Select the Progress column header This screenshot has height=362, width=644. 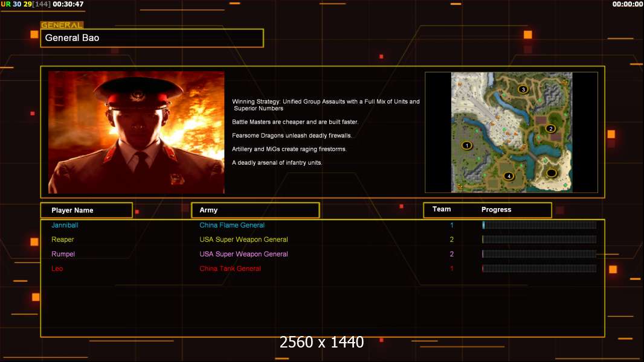tap(496, 209)
